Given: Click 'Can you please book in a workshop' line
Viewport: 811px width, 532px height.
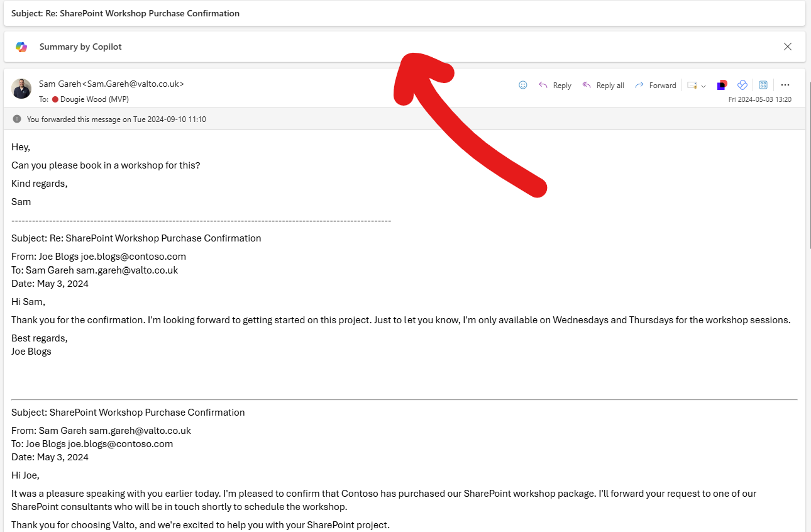Looking at the screenshot, I should point(106,165).
